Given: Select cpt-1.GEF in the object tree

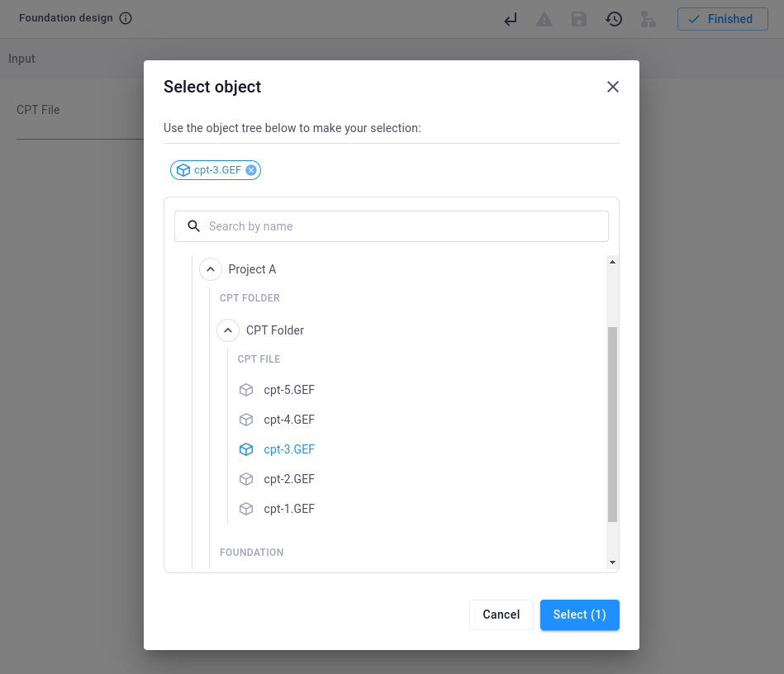Looking at the screenshot, I should coord(288,509).
